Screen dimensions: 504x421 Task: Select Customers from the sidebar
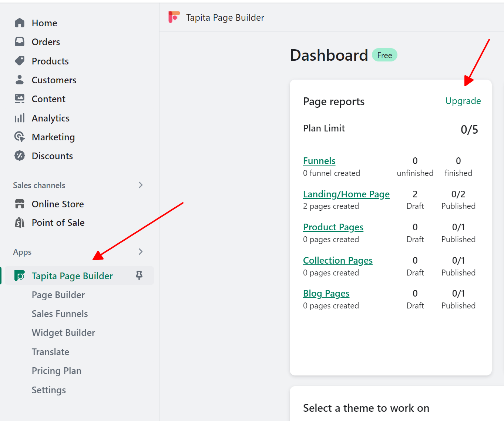pyautogui.click(x=54, y=80)
